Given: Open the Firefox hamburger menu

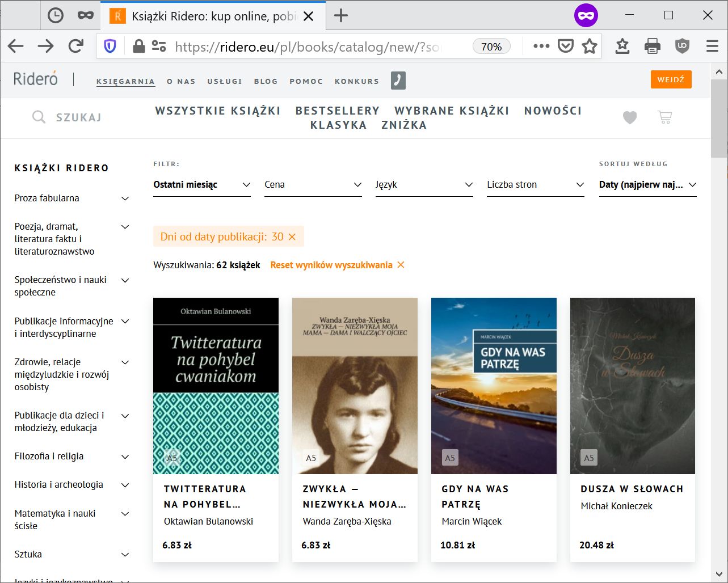Looking at the screenshot, I should point(712,47).
